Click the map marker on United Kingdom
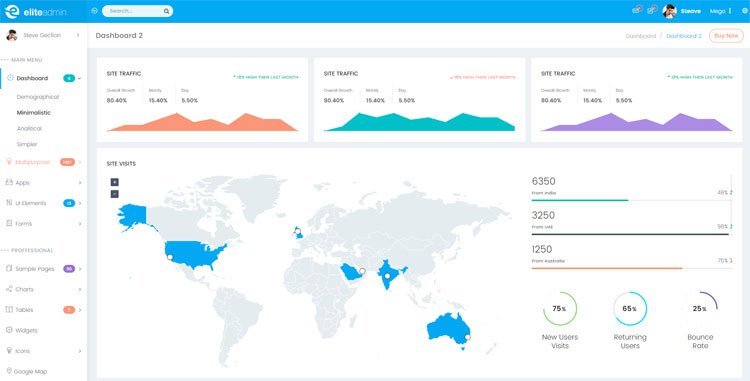Viewport: 750px width, 381px height. 298,231
